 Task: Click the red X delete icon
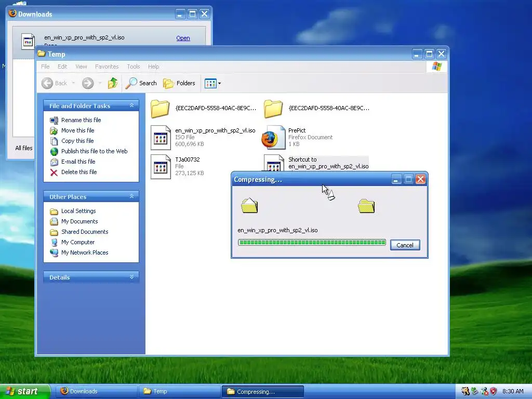(x=54, y=172)
